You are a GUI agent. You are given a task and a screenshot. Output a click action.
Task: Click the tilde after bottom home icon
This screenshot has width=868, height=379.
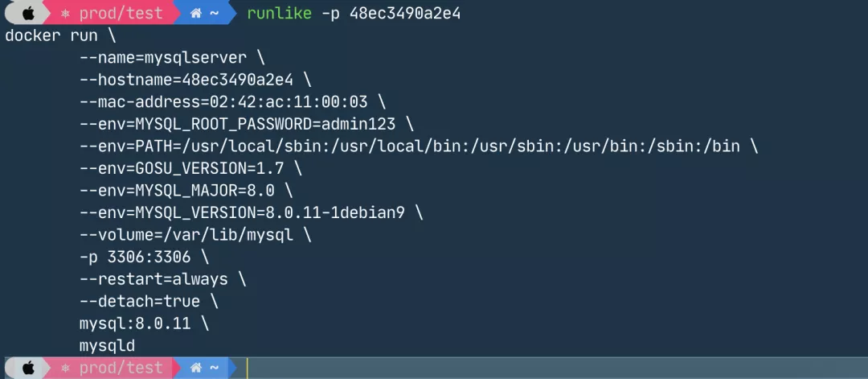coord(215,368)
